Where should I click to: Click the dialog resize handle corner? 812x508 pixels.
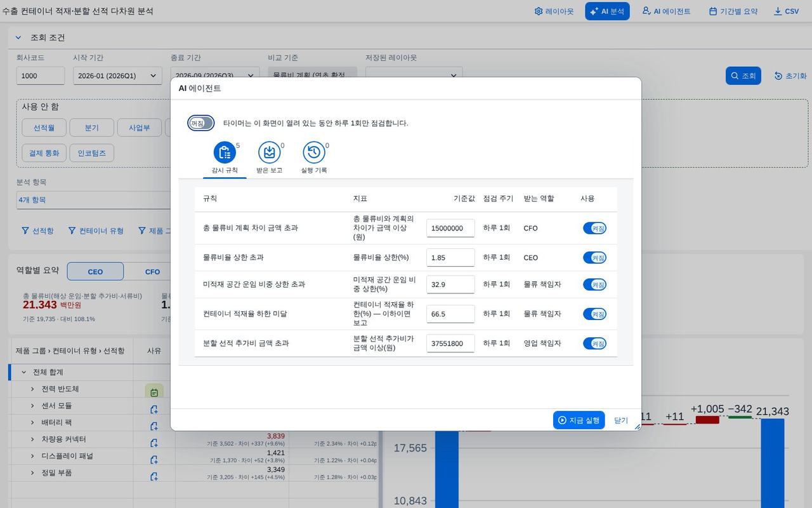pyautogui.click(x=637, y=427)
